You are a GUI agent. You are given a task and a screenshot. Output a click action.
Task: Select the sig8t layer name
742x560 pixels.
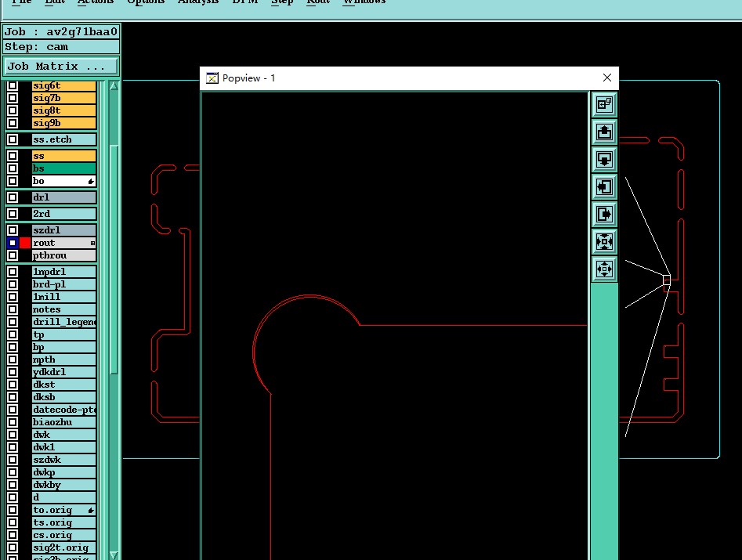coord(64,110)
